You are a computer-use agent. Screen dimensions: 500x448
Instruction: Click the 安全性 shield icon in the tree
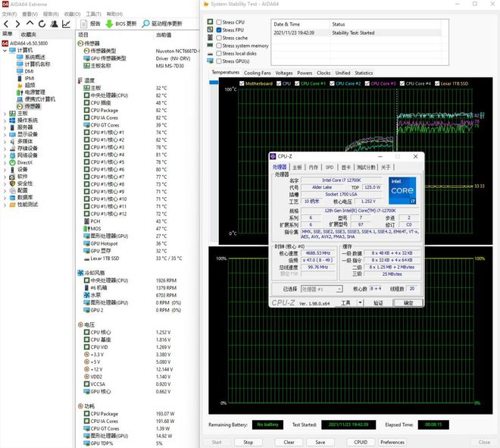click(12, 183)
